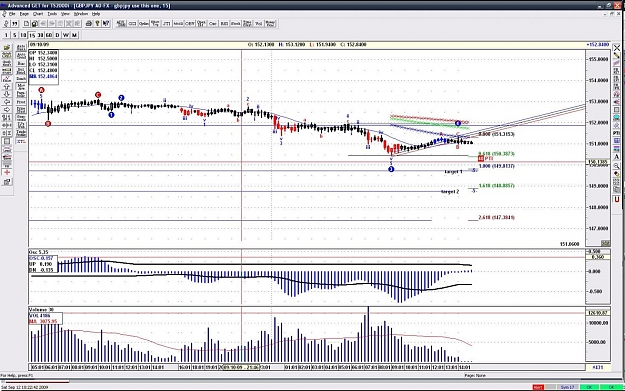Image resolution: width=625 pixels, height=391 pixels.
Task: Click the red U icon on right toolbar
Action: click(617, 199)
